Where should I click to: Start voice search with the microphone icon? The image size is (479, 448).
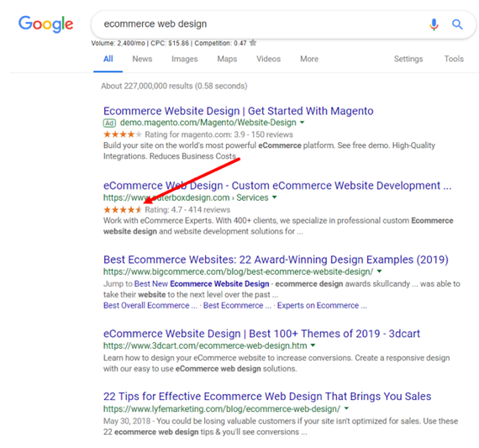434,24
